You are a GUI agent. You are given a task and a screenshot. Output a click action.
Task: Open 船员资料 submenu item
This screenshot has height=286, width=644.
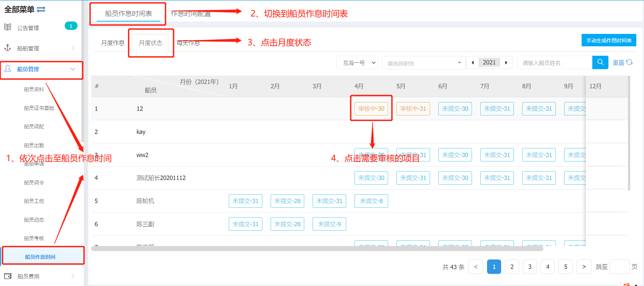34,89
